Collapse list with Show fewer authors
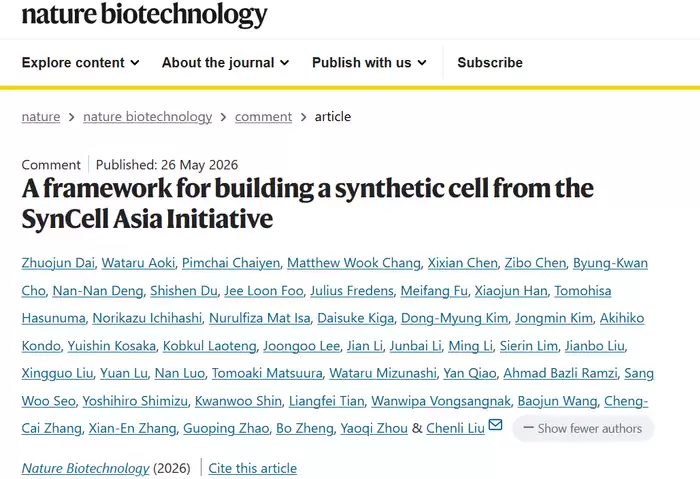 [x=583, y=429]
